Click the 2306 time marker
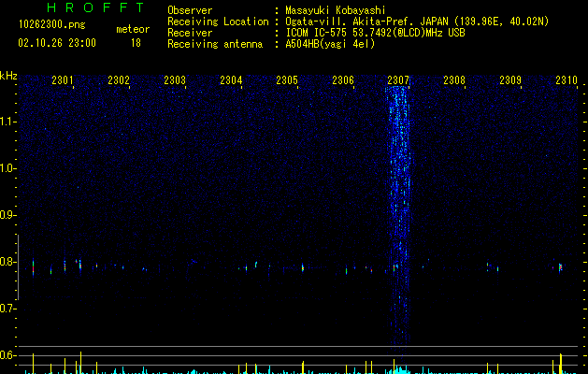The image size is (588, 374). tap(343, 79)
